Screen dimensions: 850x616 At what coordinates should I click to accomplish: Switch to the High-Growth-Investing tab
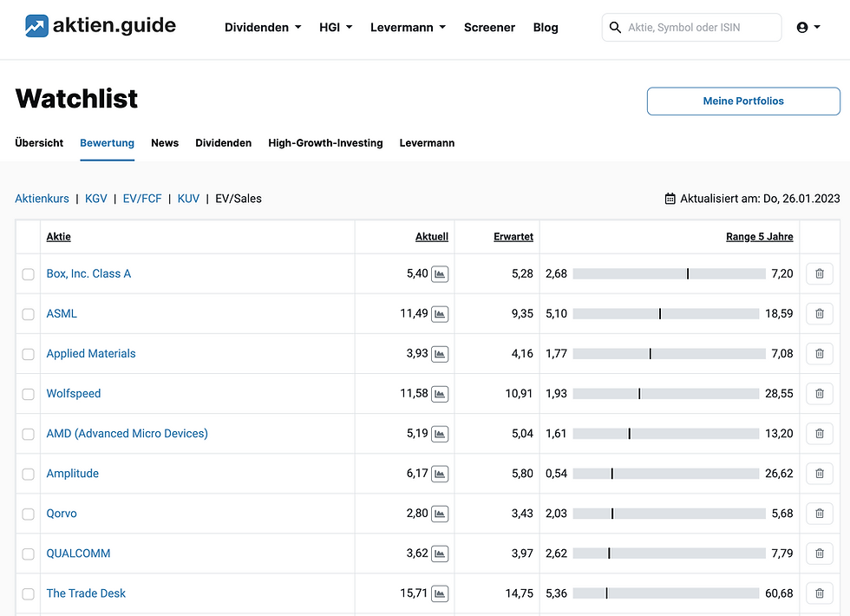tap(325, 143)
